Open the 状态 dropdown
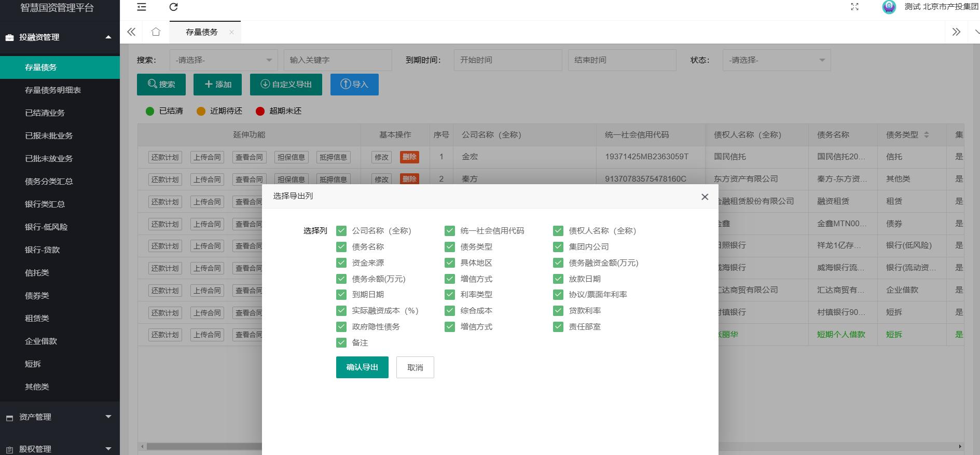 tap(776, 60)
